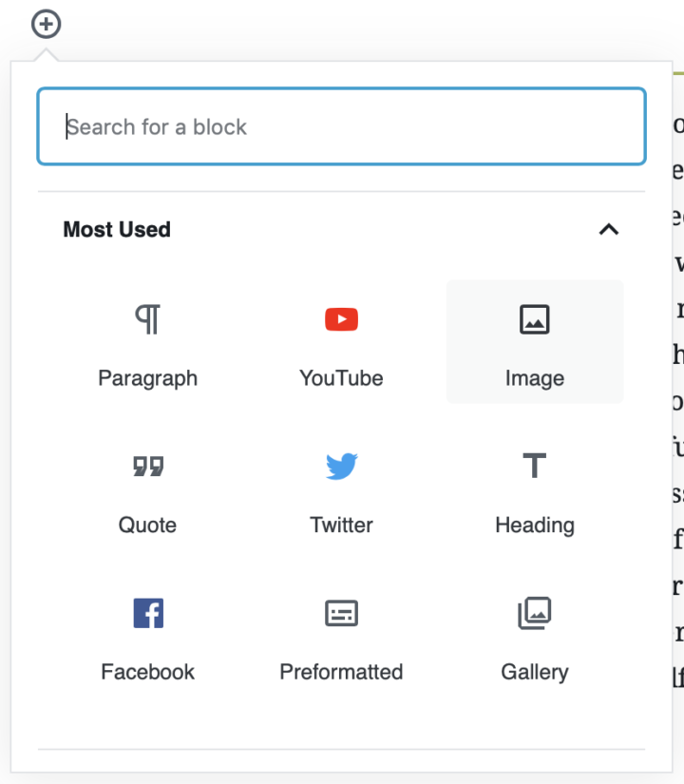This screenshot has width=684, height=784.
Task: Choose the Image block icon
Action: [535, 320]
